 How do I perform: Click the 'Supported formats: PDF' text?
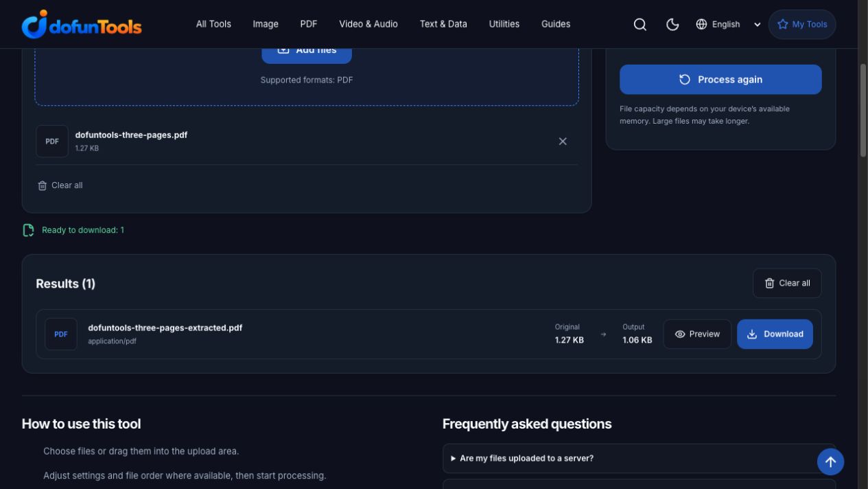coord(307,80)
